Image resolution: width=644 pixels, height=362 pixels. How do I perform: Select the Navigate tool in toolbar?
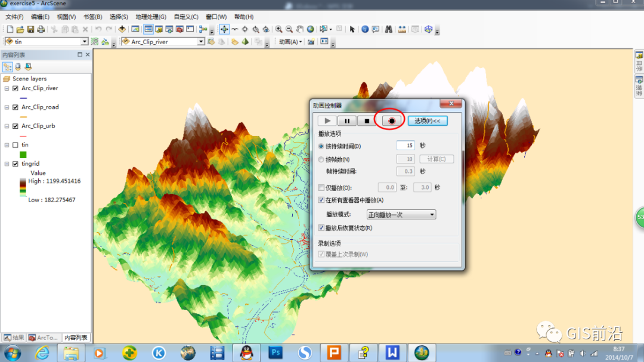click(224, 29)
